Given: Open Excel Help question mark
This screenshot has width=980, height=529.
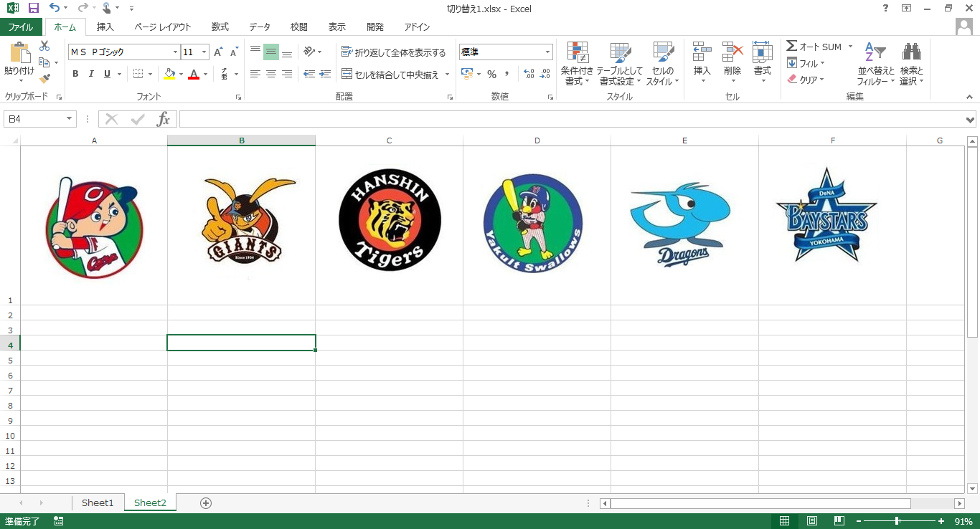Looking at the screenshot, I should [x=885, y=8].
